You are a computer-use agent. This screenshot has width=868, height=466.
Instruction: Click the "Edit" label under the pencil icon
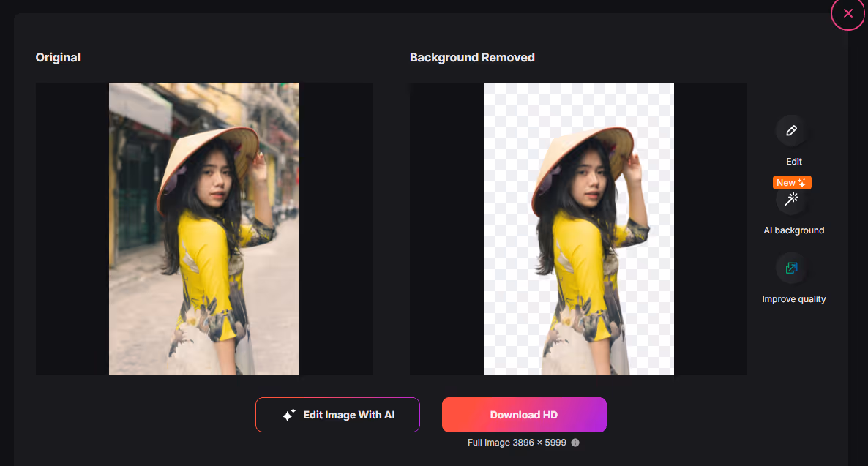click(x=793, y=161)
